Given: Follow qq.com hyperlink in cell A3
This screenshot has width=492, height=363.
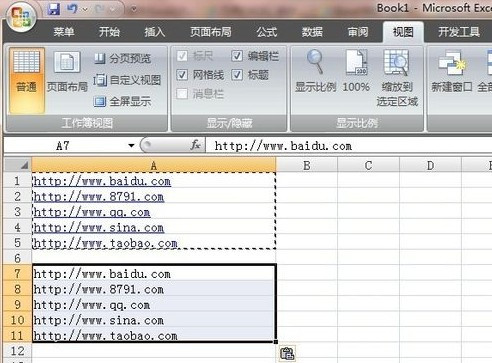Looking at the screenshot, I should coord(92,212).
